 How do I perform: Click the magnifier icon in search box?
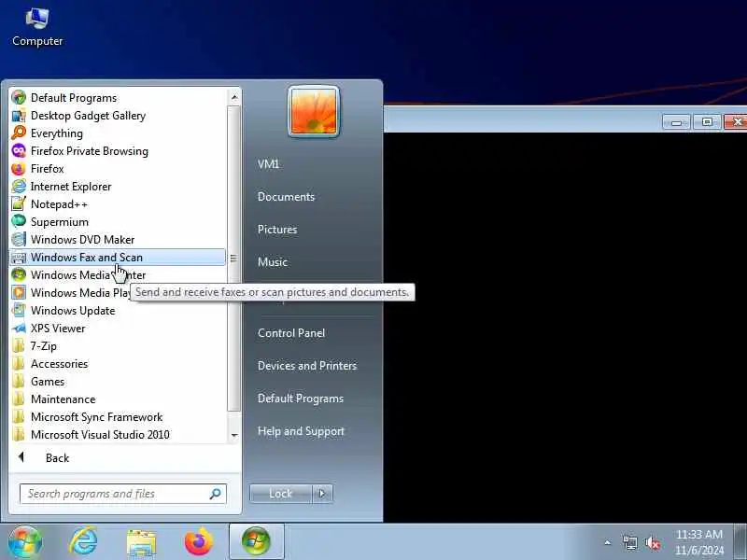(x=216, y=494)
